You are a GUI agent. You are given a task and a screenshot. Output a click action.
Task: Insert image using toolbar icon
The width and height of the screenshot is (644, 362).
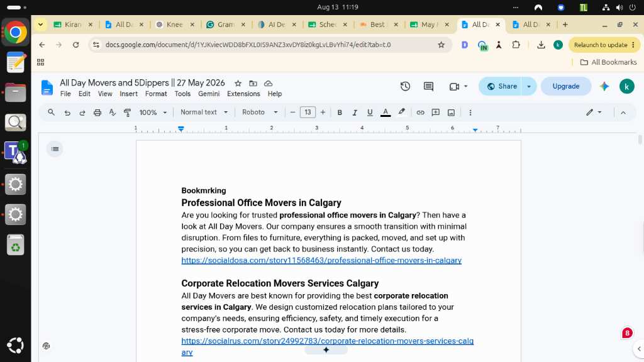click(451, 112)
